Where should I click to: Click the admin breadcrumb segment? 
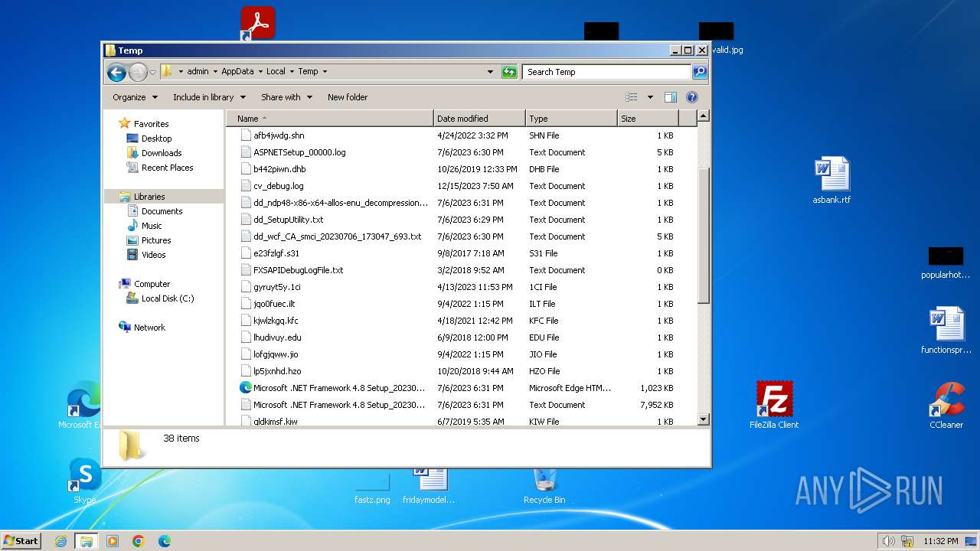tap(198, 72)
